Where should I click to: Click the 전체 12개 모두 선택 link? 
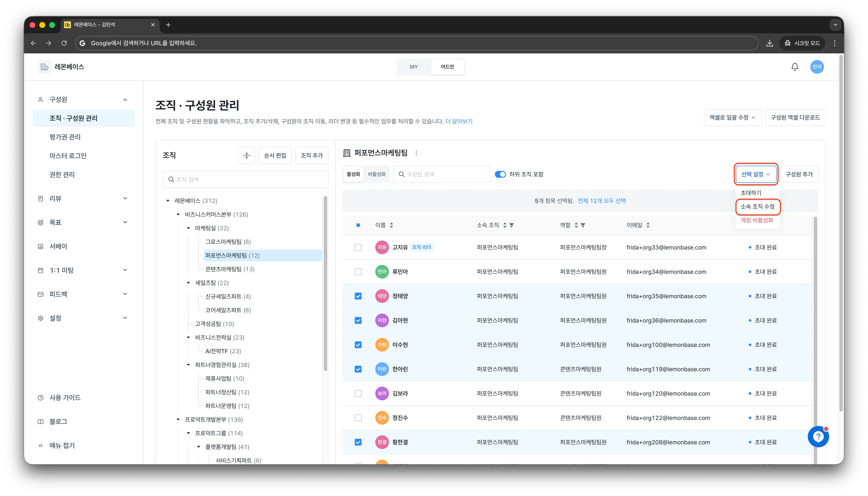(x=601, y=201)
